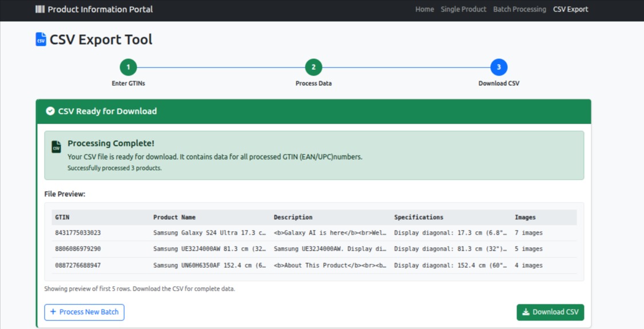The height and width of the screenshot is (329, 644).
Task: Go to Batch Processing
Action: 519,9
